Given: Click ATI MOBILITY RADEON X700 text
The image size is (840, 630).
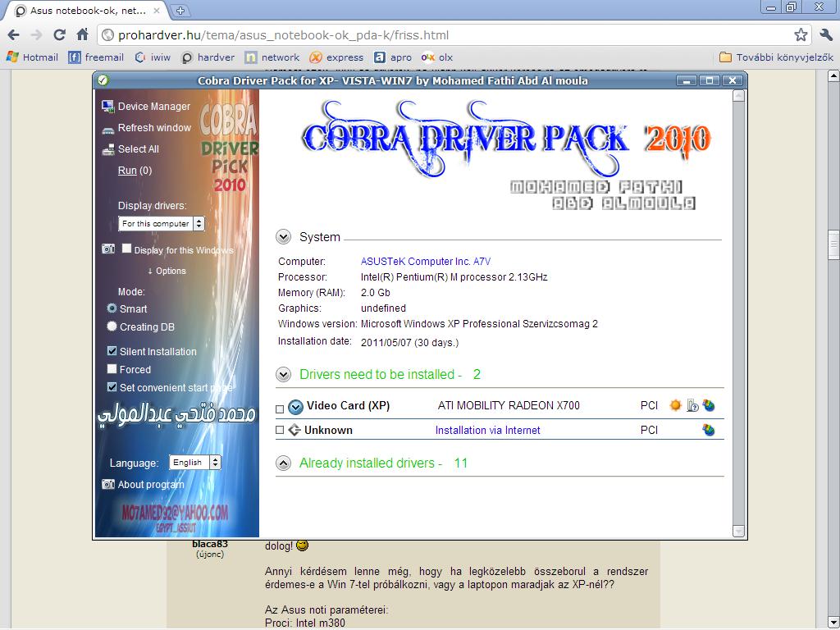Looking at the screenshot, I should coord(509,405).
